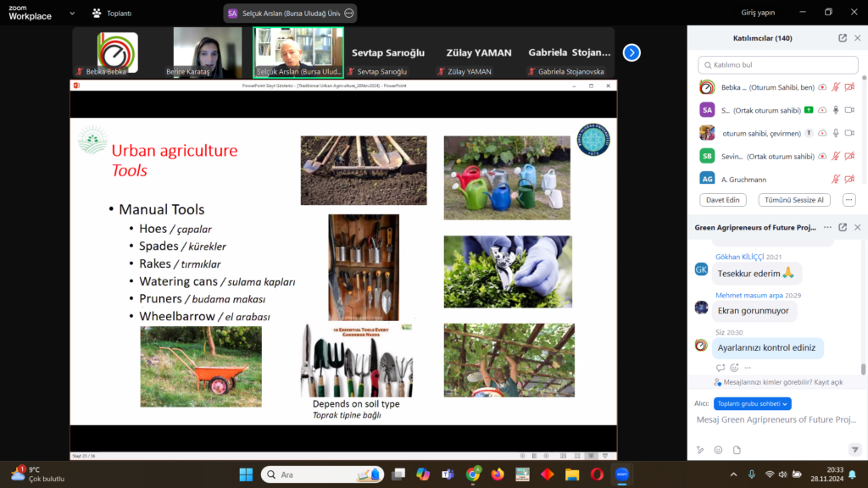Viewport: 868px width, 488px height.
Task: Click the Davet Edin button
Action: click(722, 200)
